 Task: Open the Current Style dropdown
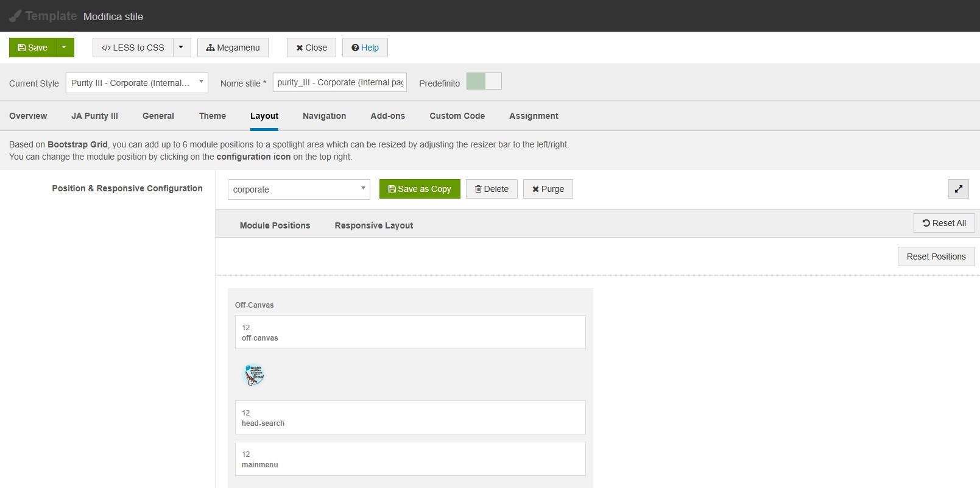pos(136,83)
